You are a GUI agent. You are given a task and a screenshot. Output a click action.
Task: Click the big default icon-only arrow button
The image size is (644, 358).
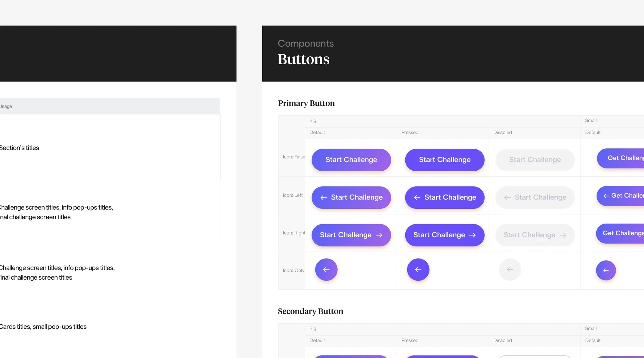(x=326, y=270)
